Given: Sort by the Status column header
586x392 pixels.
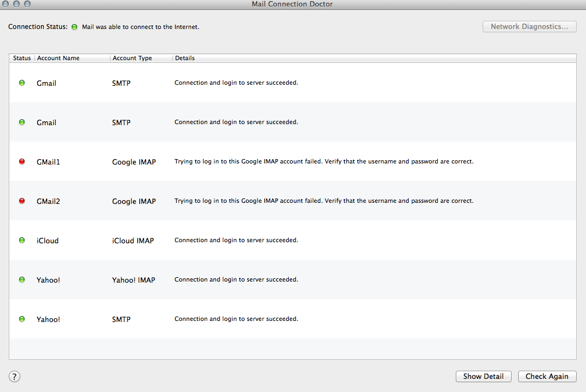Looking at the screenshot, I should (x=22, y=58).
